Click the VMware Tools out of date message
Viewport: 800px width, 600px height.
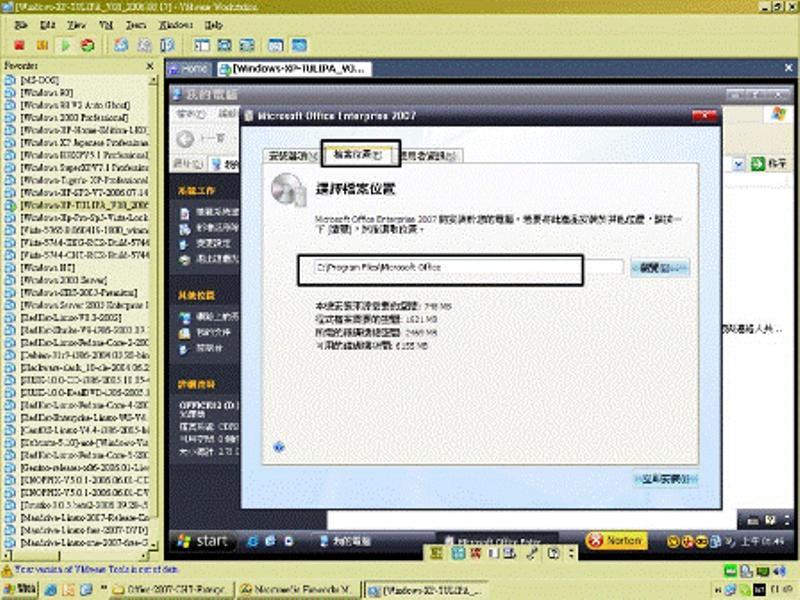click(x=96, y=569)
